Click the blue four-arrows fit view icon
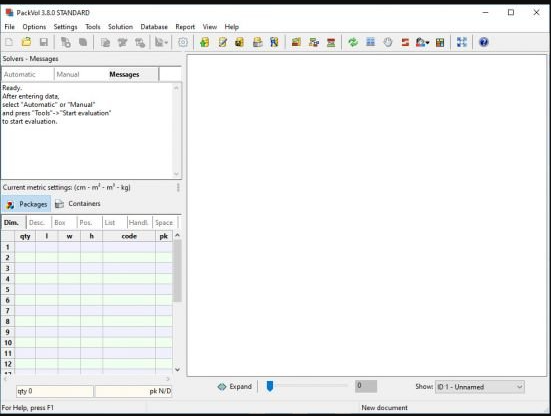The height and width of the screenshot is (416, 551). pos(462,42)
